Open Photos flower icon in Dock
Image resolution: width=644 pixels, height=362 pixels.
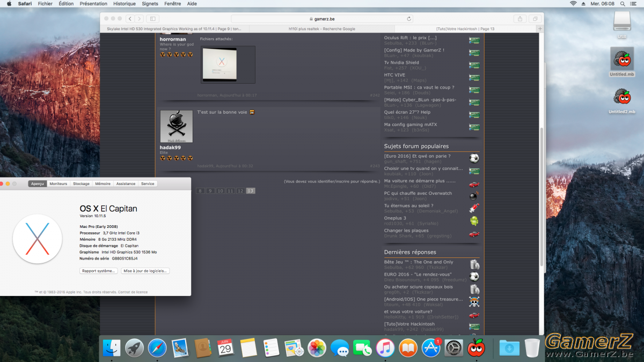pos(317,348)
